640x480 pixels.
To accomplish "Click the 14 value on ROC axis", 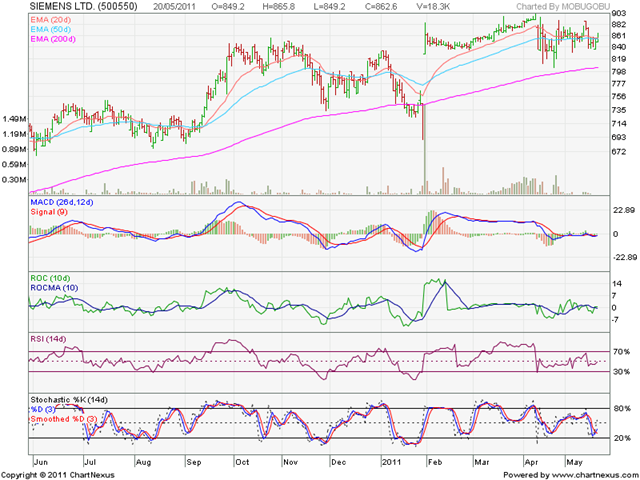I will point(617,284).
